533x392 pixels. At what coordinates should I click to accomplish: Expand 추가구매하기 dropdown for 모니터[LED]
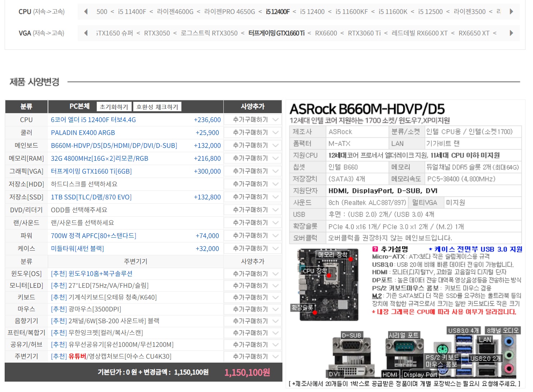253,286
